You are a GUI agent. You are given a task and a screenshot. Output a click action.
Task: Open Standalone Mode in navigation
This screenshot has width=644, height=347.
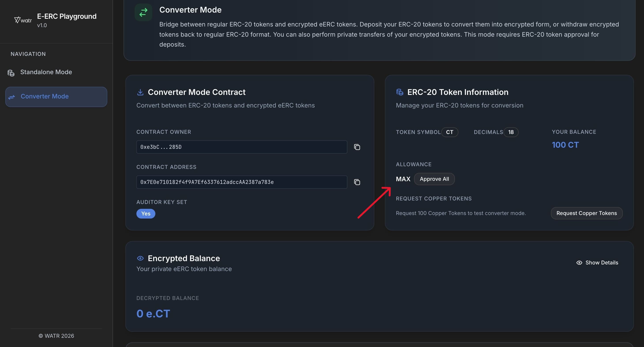point(46,72)
